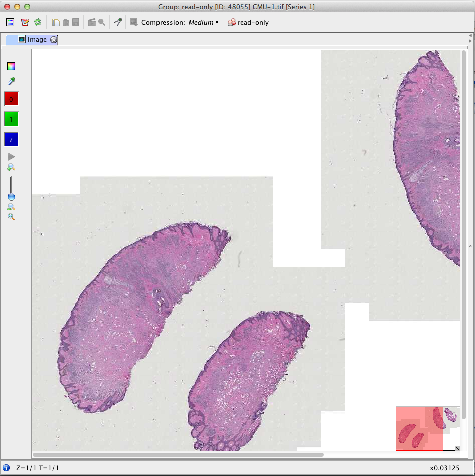Click the zoom to fit magnifier icon
The image size is (475, 476).
pos(11,217)
